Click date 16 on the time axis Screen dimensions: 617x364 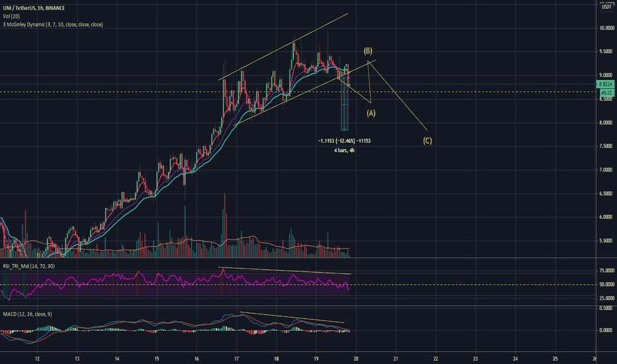[197, 359]
